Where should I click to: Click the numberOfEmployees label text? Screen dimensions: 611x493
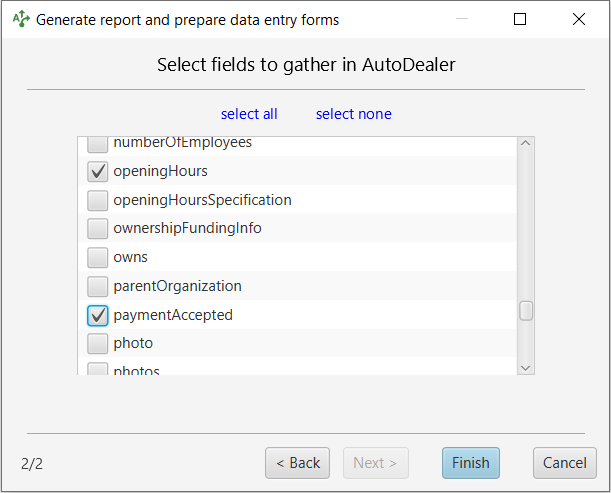tap(183, 143)
